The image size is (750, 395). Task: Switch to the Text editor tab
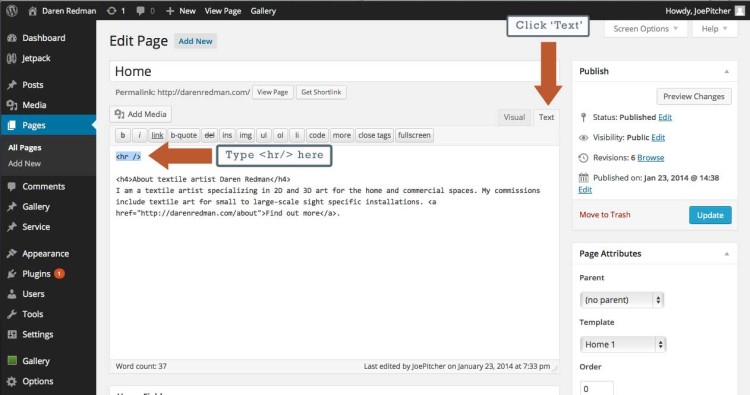tap(546, 117)
